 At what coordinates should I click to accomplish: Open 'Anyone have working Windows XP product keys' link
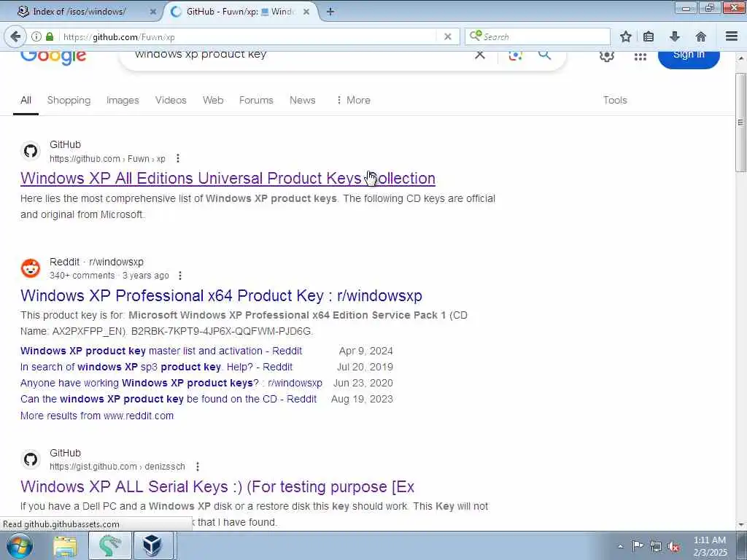(171, 384)
